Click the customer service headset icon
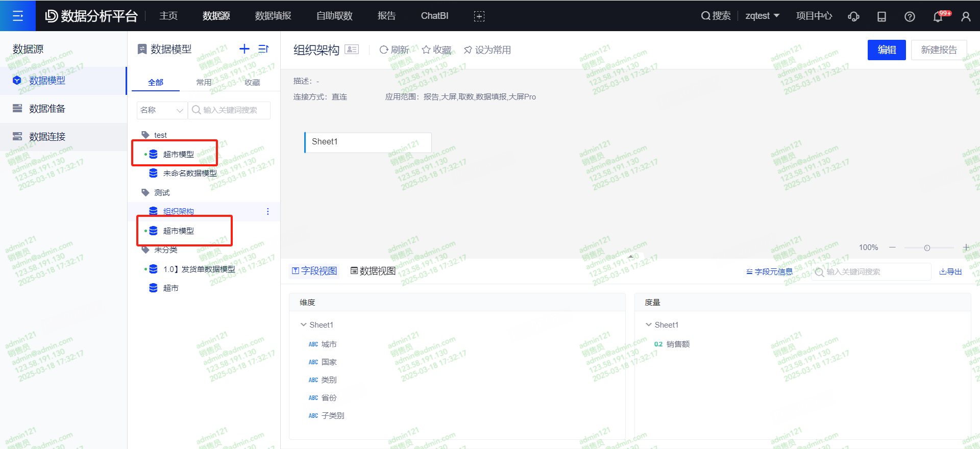 (853, 16)
